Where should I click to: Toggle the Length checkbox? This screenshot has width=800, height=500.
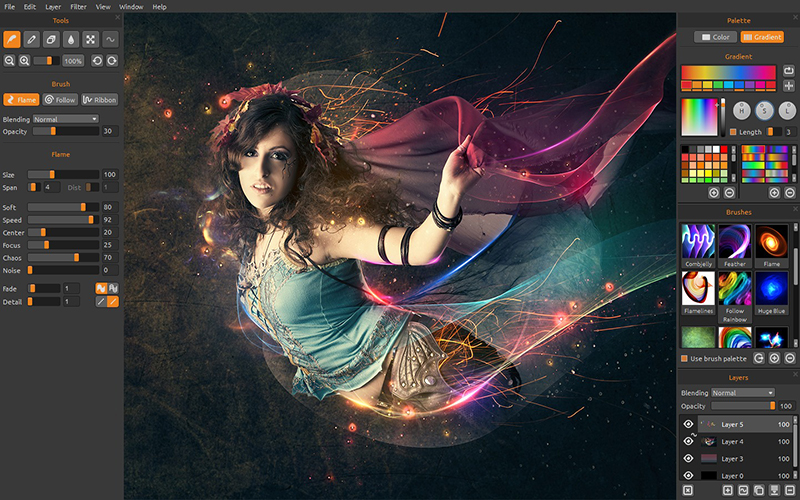(x=733, y=132)
